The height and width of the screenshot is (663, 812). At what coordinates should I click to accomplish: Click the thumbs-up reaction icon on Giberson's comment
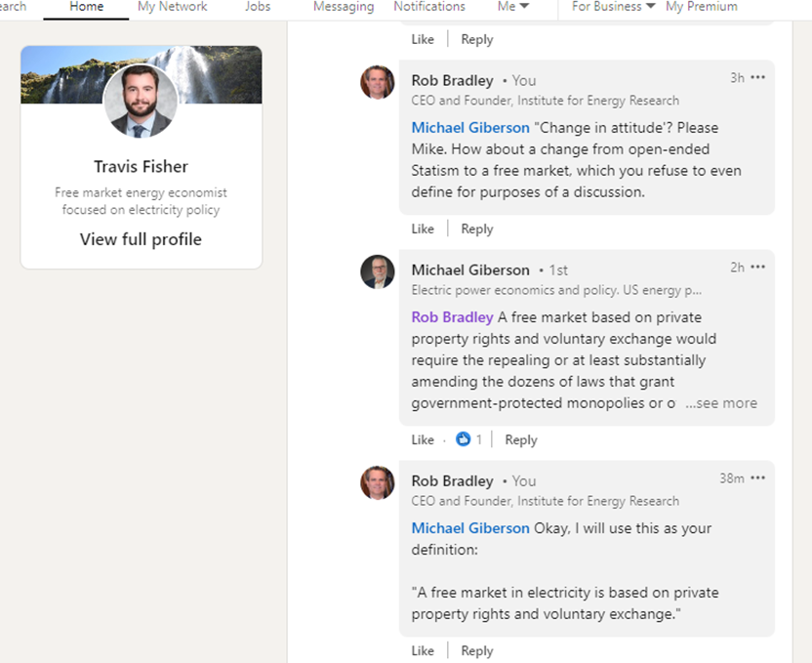[x=463, y=439]
